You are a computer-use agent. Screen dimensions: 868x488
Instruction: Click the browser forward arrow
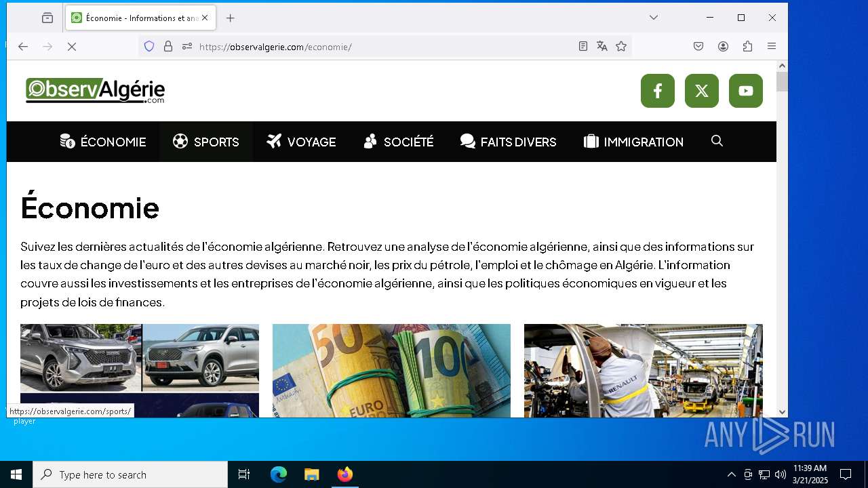[x=47, y=47]
